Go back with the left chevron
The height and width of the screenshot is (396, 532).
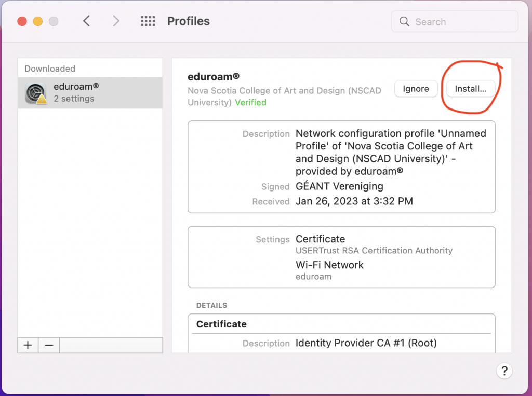pyautogui.click(x=87, y=21)
